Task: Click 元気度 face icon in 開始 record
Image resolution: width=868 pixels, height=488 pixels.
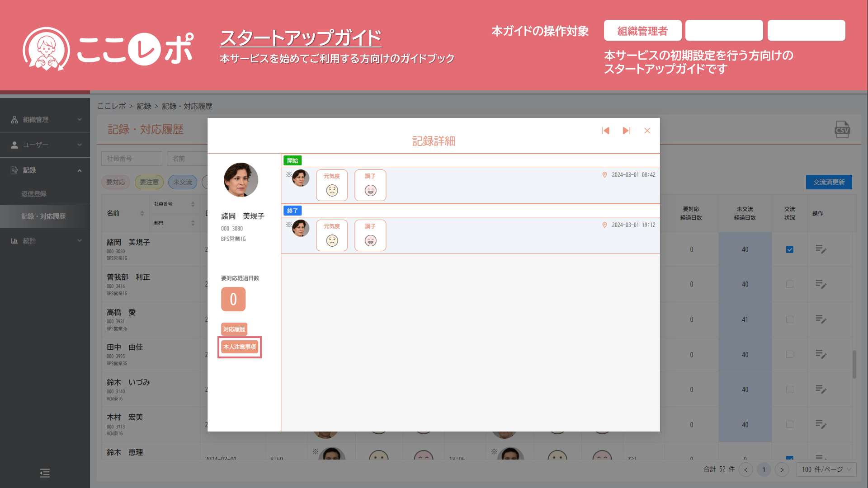Action: point(332,190)
